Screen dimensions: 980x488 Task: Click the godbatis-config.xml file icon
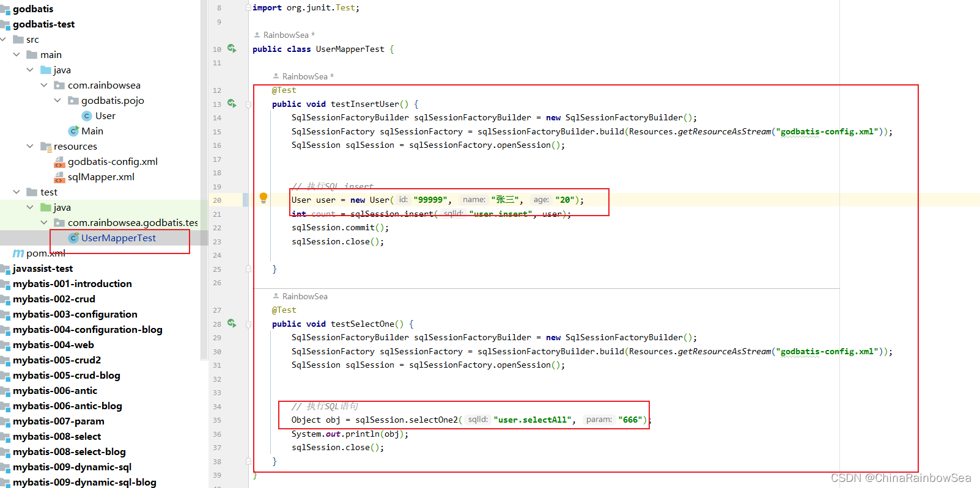coord(59,162)
